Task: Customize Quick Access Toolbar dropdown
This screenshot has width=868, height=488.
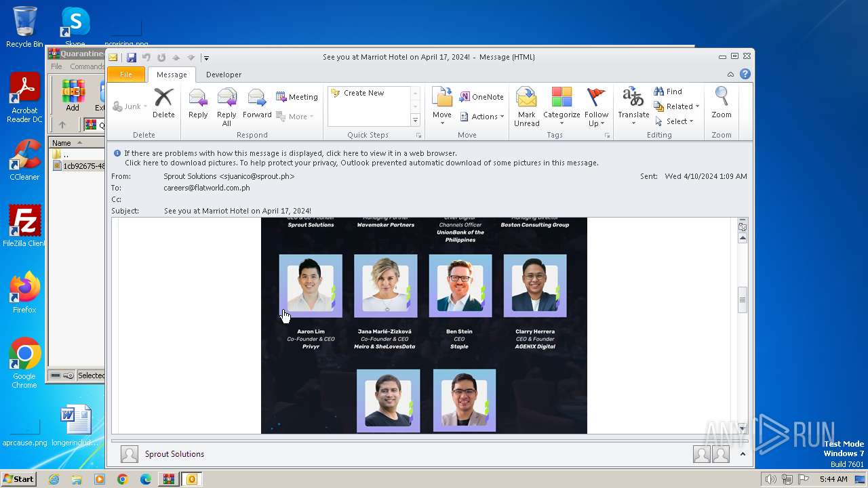Action: coord(206,58)
